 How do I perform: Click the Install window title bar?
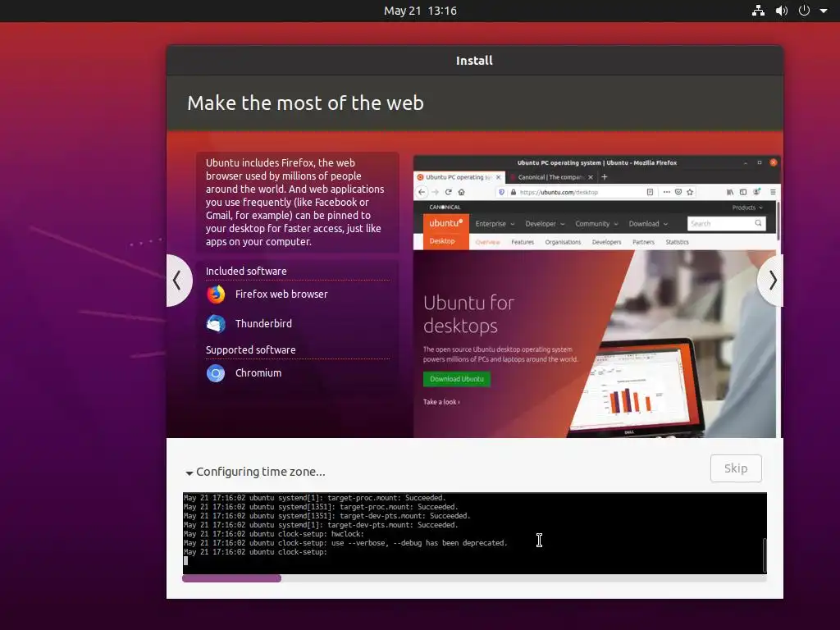tap(475, 61)
